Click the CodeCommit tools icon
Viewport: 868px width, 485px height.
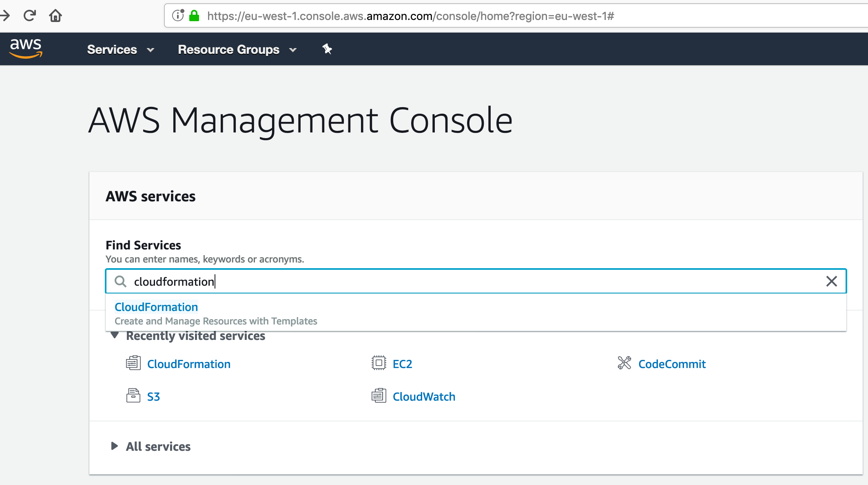(624, 363)
